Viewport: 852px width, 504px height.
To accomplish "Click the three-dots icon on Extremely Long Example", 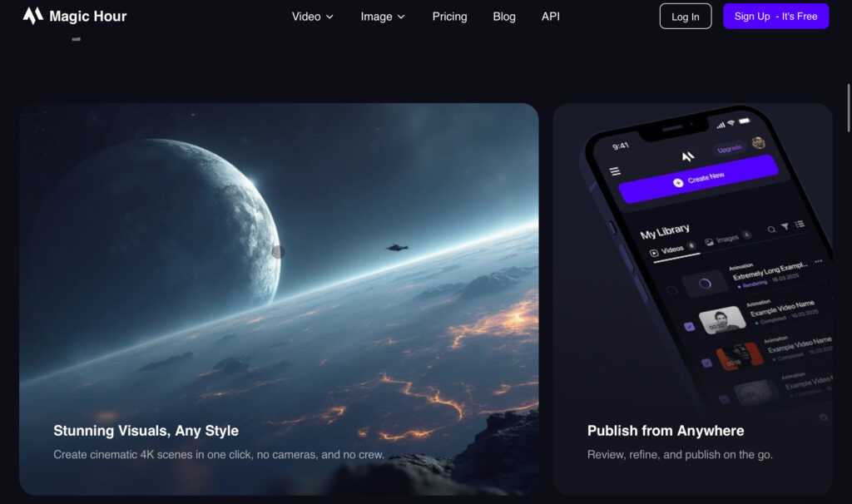I will tap(819, 261).
